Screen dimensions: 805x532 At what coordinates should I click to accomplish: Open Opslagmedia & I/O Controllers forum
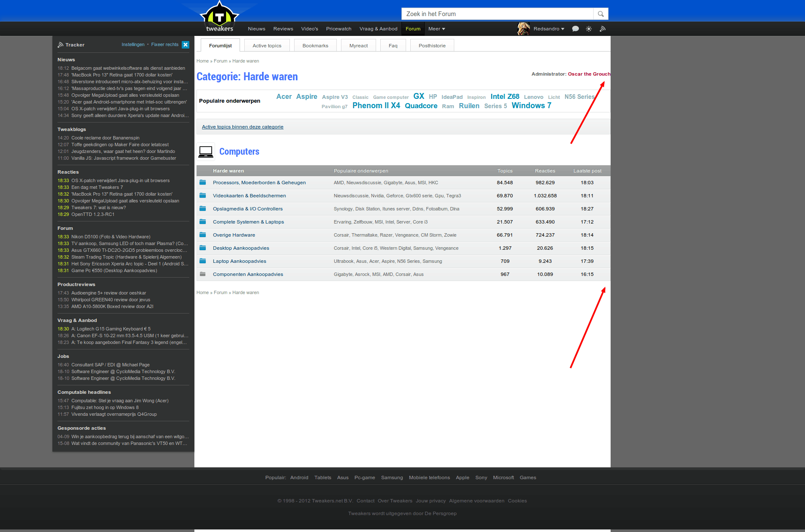pos(248,209)
